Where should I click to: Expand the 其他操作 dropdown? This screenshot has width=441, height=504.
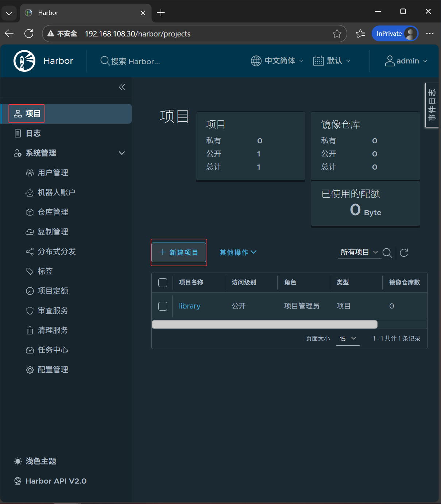point(238,252)
